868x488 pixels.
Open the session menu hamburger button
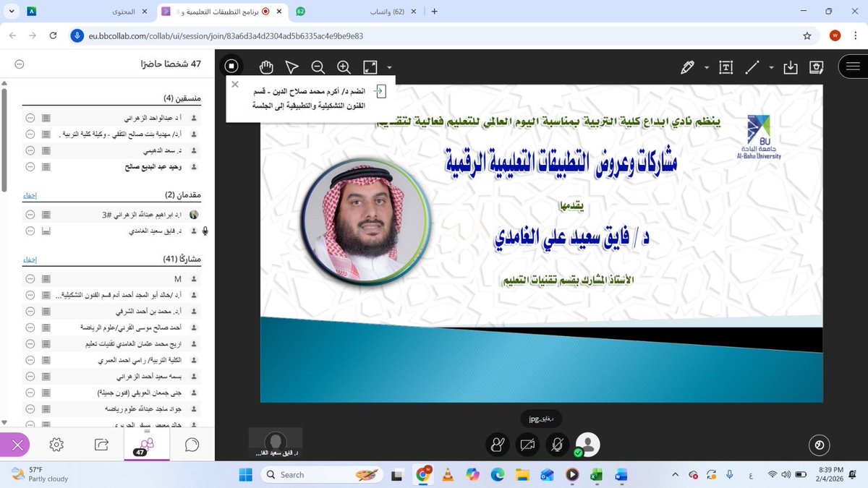coord(854,67)
